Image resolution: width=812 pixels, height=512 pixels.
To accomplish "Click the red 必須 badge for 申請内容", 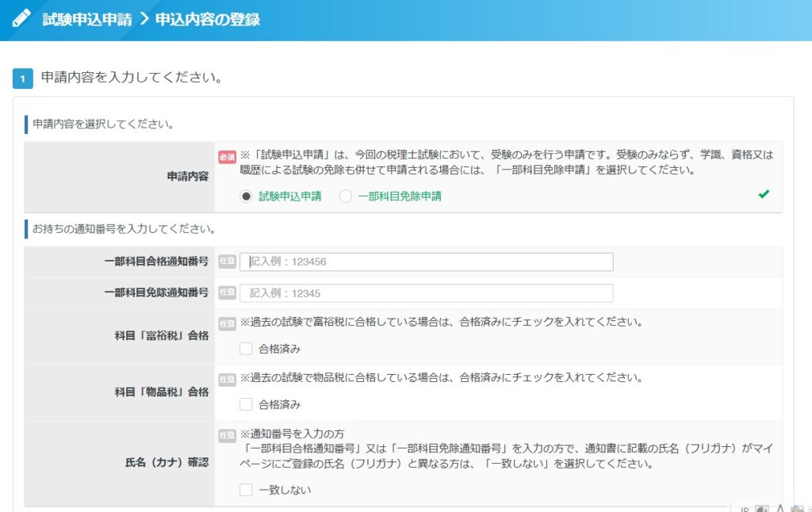I will tap(227, 156).
